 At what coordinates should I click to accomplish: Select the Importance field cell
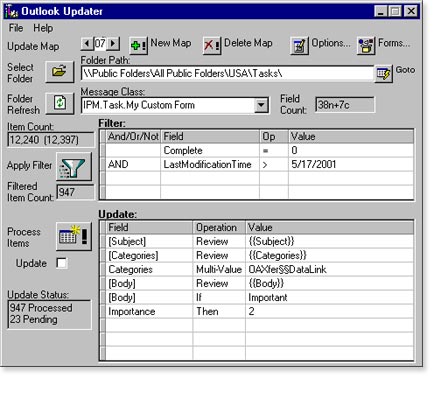tap(149, 312)
